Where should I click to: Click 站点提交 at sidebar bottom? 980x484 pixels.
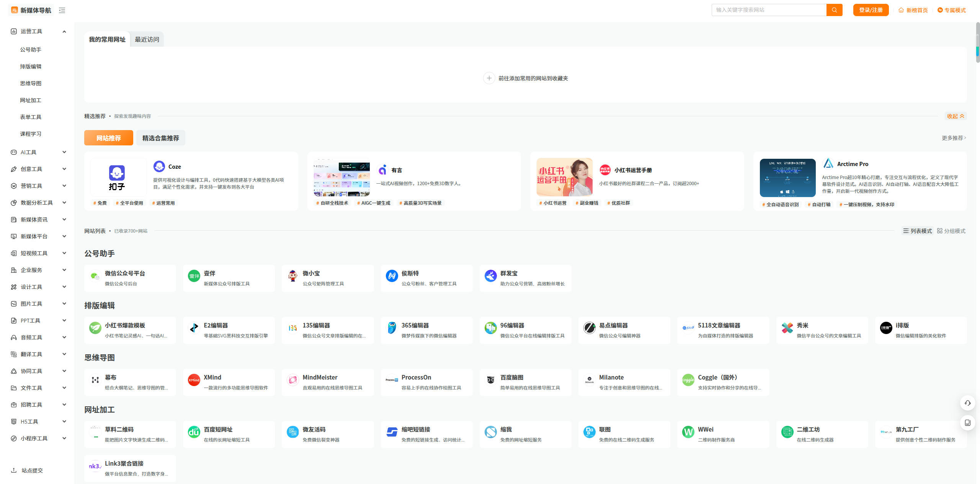point(27,471)
